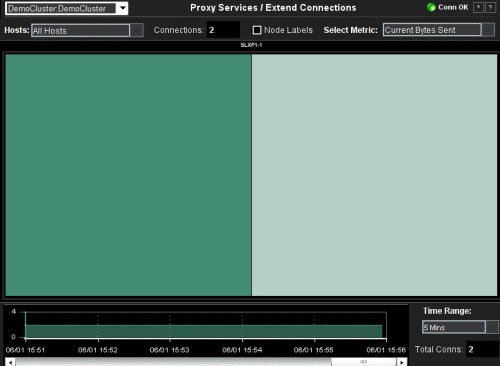
Task: Click the SLXP1-1 host label
Action: [251, 45]
